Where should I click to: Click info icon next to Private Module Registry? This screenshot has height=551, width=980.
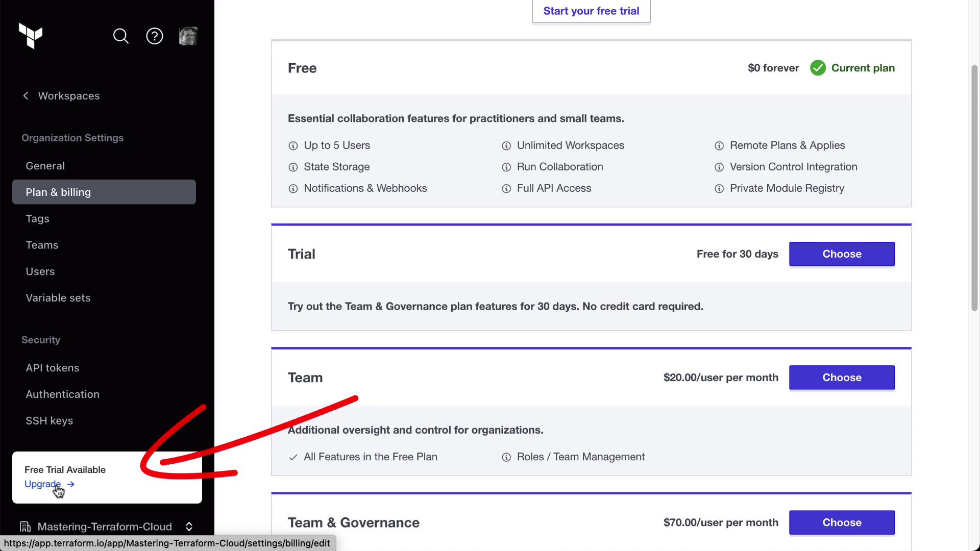point(719,189)
